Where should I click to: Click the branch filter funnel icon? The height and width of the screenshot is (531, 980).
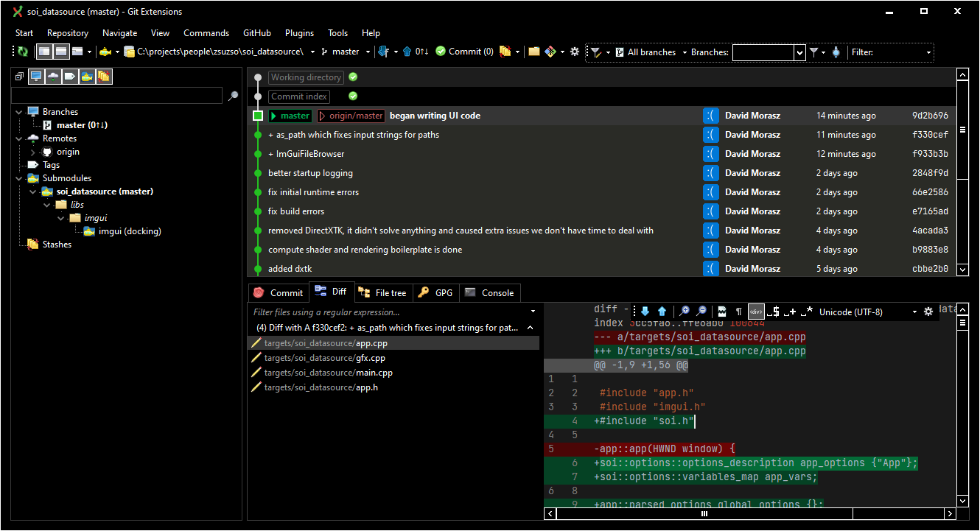pos(813,52)
